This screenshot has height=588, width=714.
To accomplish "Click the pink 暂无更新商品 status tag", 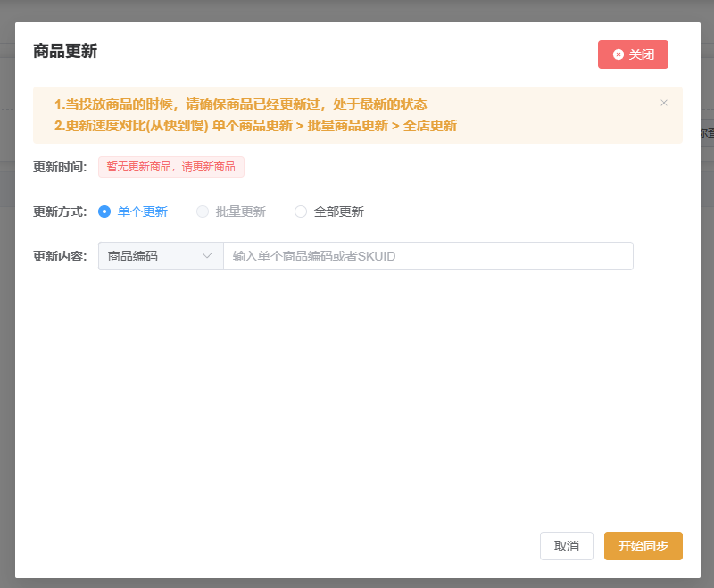I will coord(170,167).
